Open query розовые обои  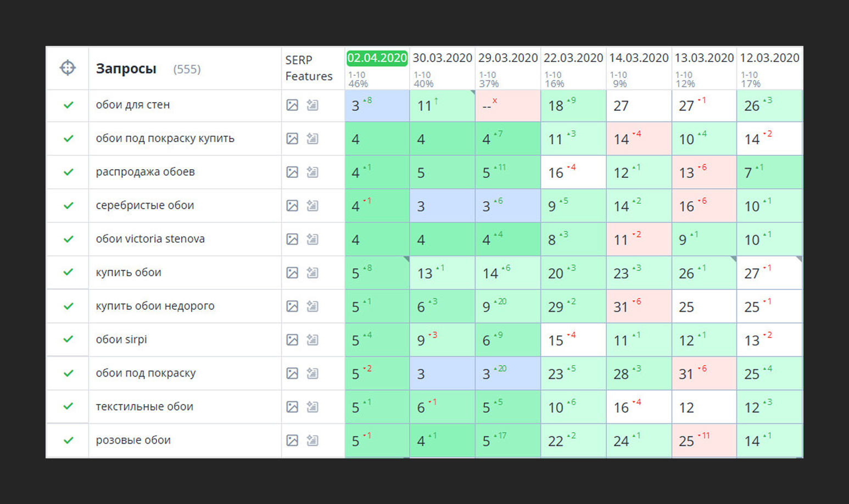pos(133,440)
